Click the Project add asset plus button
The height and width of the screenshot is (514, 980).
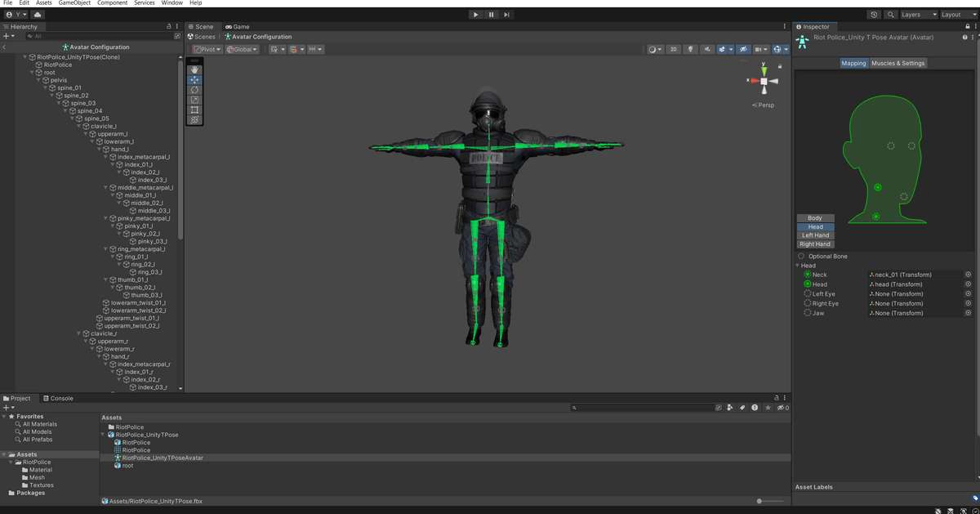pyautogui.click(x=5, y=407)
